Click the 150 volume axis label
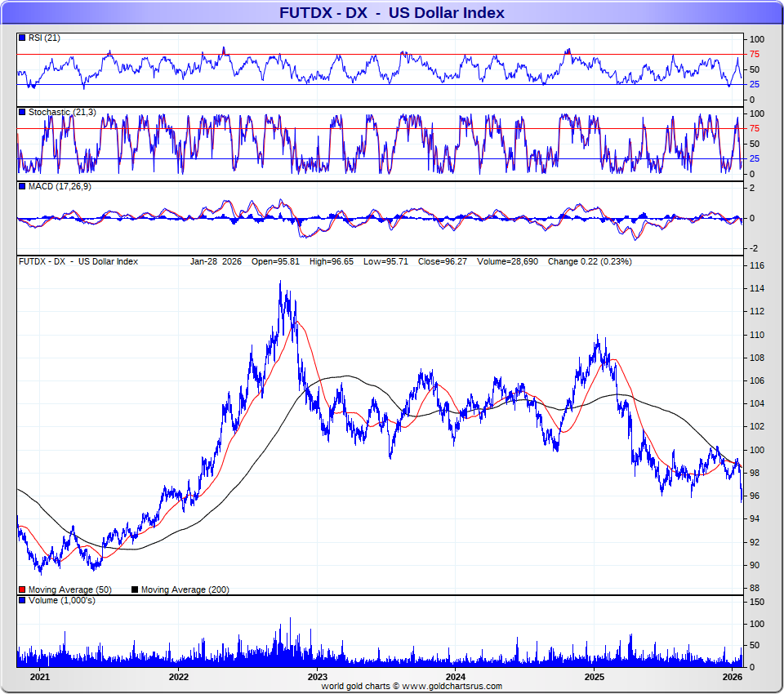This screenshot has height=694, width=784. pos(757,602)
